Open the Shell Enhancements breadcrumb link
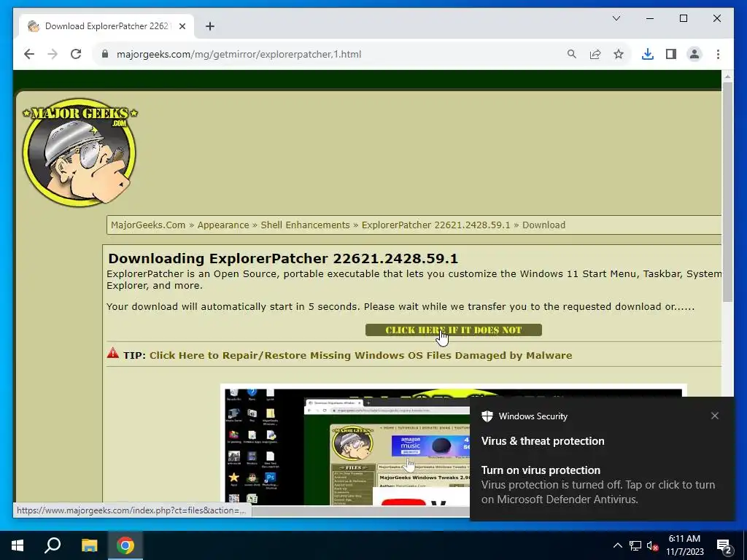747x560 pixels. (x=305, y=225)
